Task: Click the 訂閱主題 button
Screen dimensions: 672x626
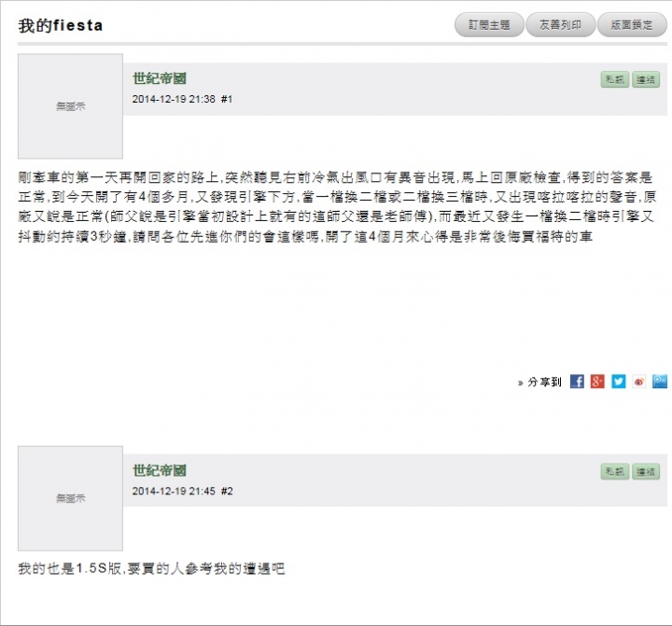Action: [x=489, y=25]
